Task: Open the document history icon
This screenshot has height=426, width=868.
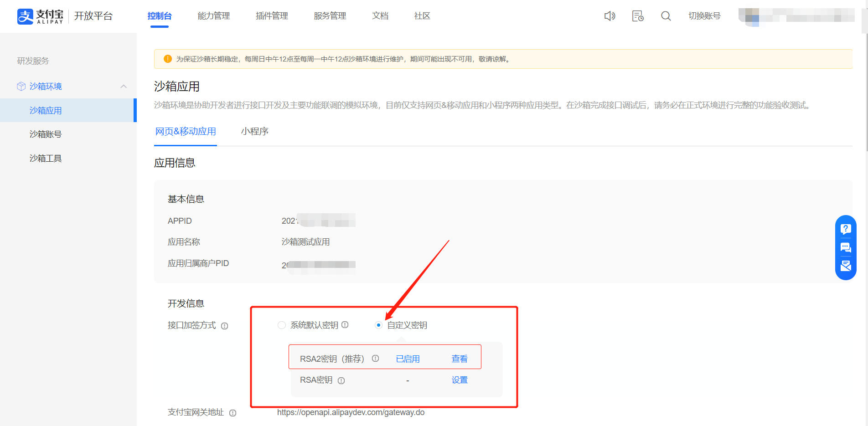Action: (x=638, y=16)
